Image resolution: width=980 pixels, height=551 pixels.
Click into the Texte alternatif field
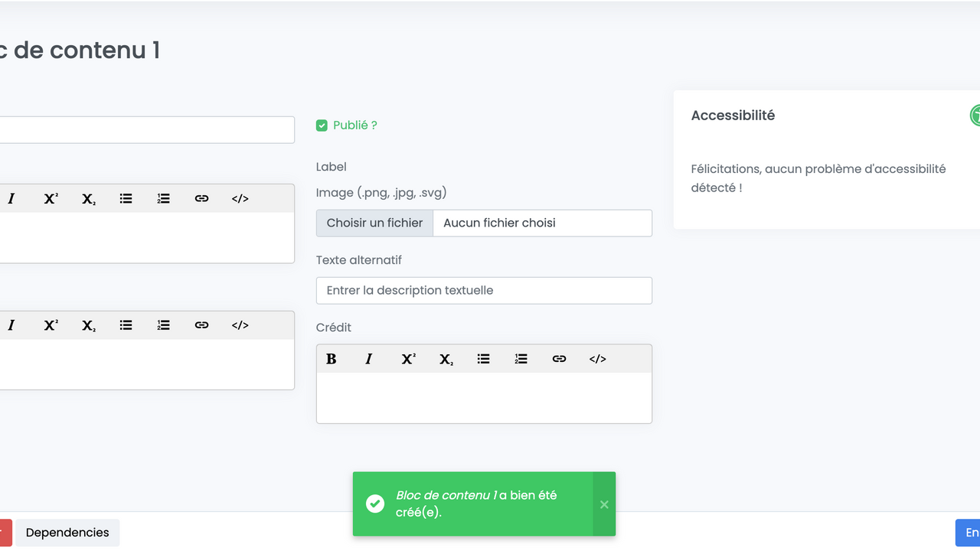point(484,291)
